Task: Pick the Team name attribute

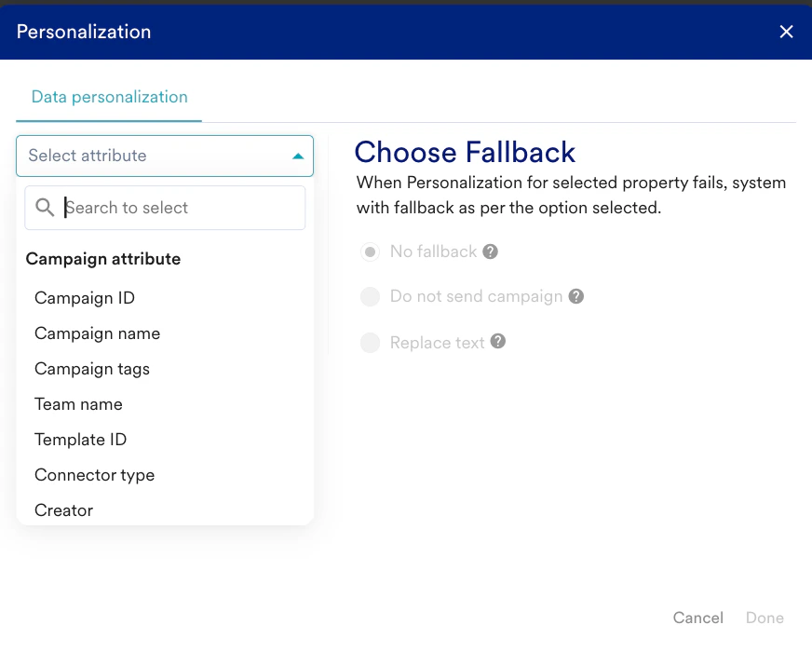Action: pos(78,404)
